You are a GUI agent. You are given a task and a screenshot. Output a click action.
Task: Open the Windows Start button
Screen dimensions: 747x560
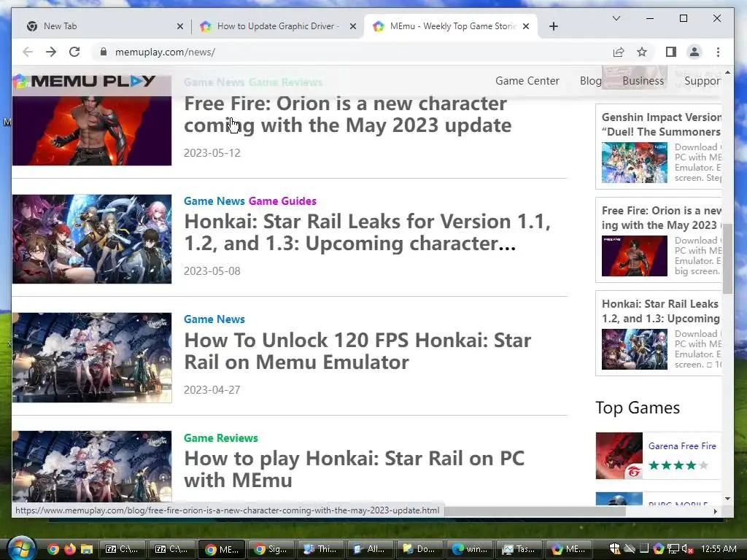21,548
